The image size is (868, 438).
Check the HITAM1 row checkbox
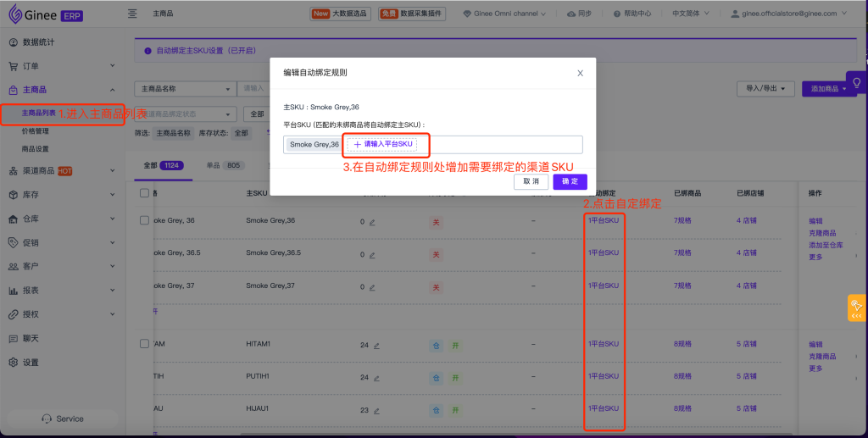[x=144, y=345]
